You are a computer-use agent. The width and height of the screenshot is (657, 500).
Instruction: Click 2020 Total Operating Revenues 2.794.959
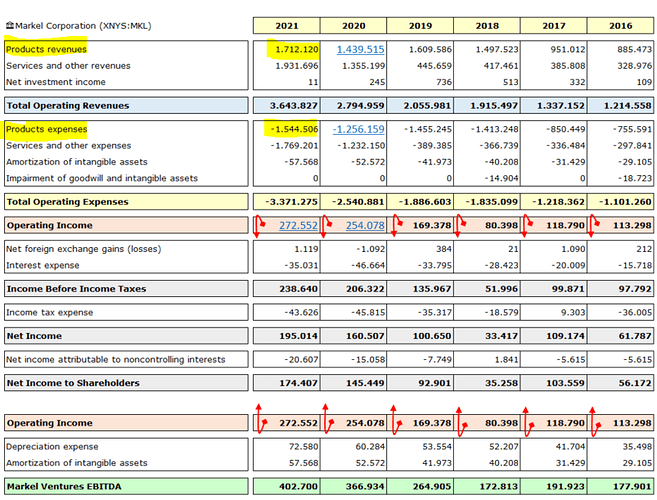pyautogui.click(x=360, y=106)
